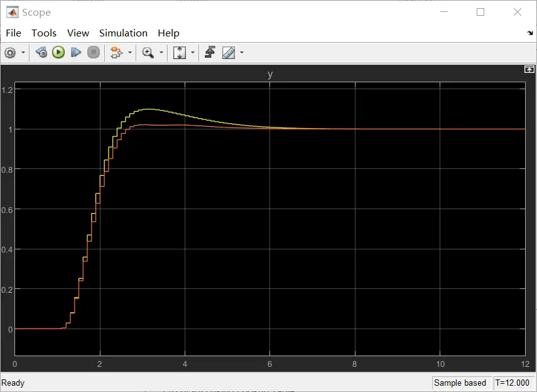Click y-axis label 0.6
537x392 pixels.
pyautogui.click(x=7, y=210)
